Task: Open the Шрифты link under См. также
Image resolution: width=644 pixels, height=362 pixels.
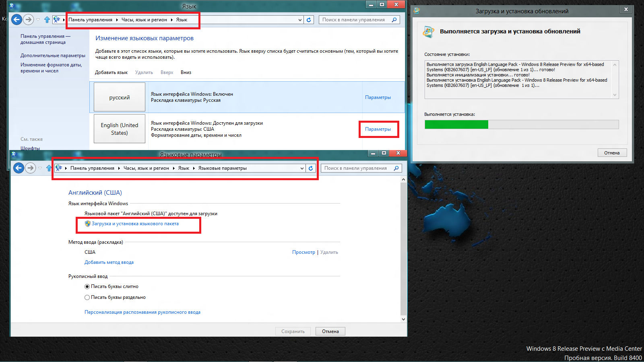Action: pyautogui.click(x=30, y=148)
